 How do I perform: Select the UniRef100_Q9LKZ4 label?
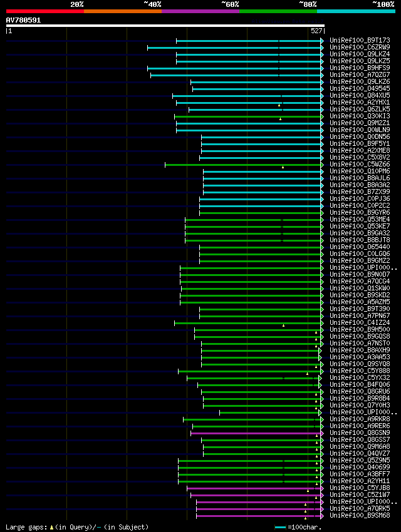[360, 54]
